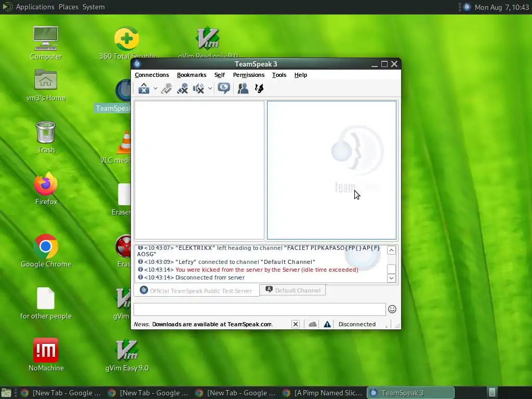532x399 pixels.
Task: Open the dropdown arrow beside Mute Speakers
Action: tap(210, 88)
